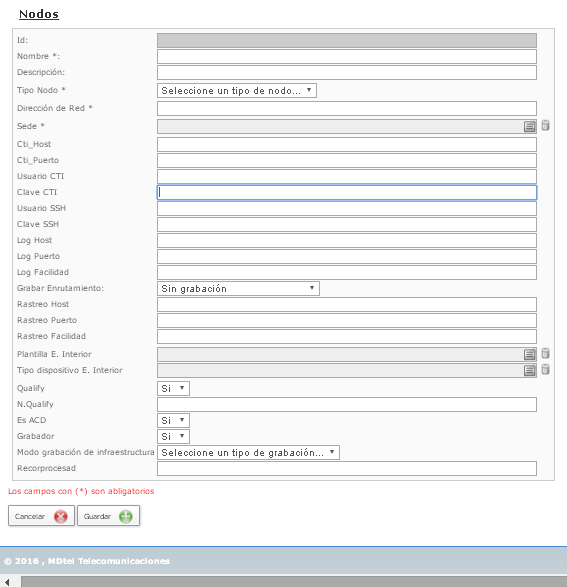567x587 pixels.
Task: Click the Dirección de Red field
Action: [x=347, y=109]
